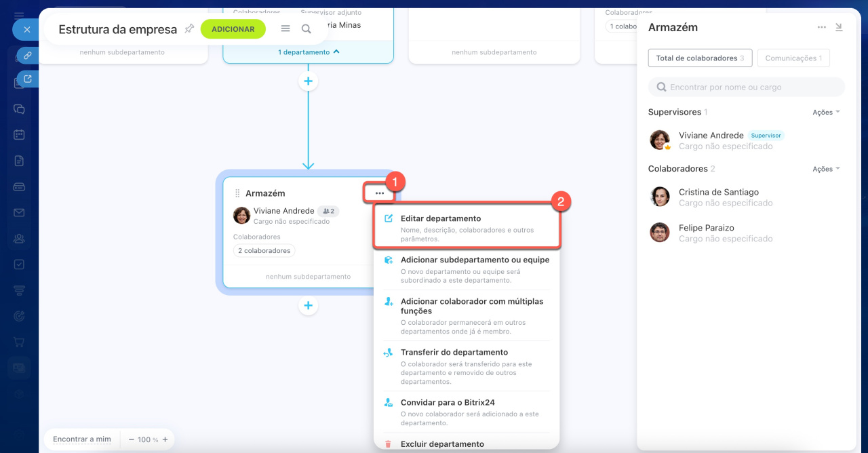Viewport: 868px width, 453px height.
Task: Click the Encontrar a mim button
Action: coord(82,439)
